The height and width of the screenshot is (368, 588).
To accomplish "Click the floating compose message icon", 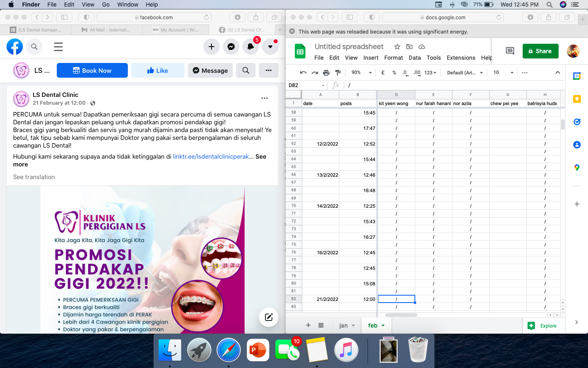I will (x=269, y=317).
